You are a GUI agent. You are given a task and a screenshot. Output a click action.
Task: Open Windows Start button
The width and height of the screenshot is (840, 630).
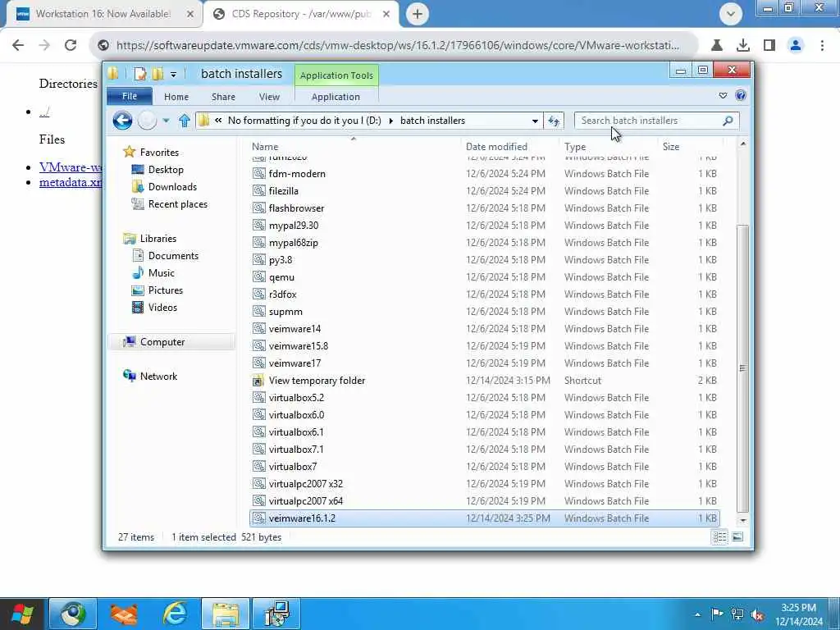[22, 614]
